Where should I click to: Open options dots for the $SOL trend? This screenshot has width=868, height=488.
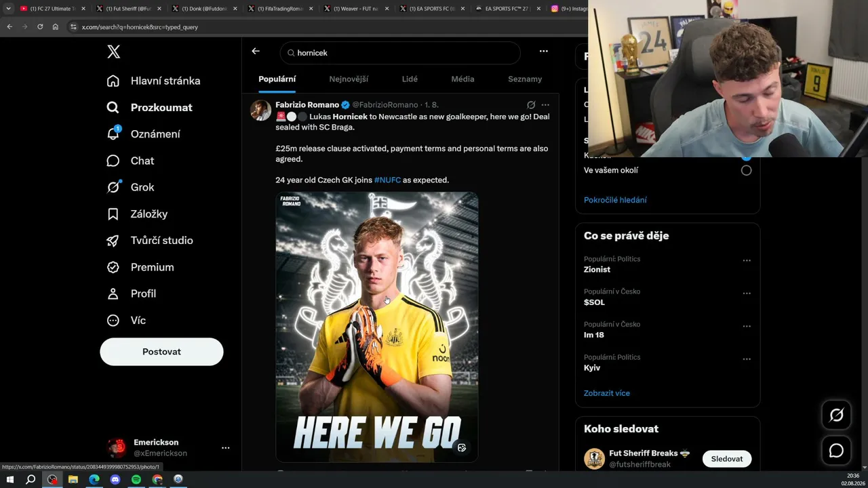(747, 293)
